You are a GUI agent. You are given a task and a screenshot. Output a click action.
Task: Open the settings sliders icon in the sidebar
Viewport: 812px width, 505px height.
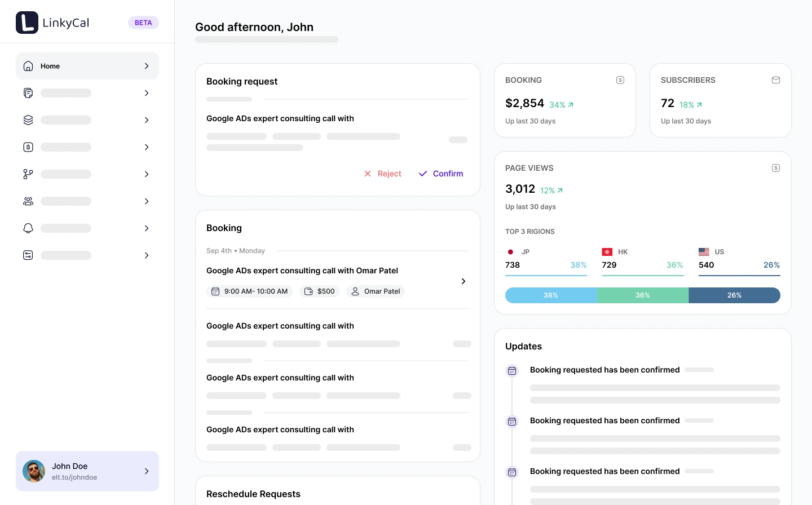(28, 255)
